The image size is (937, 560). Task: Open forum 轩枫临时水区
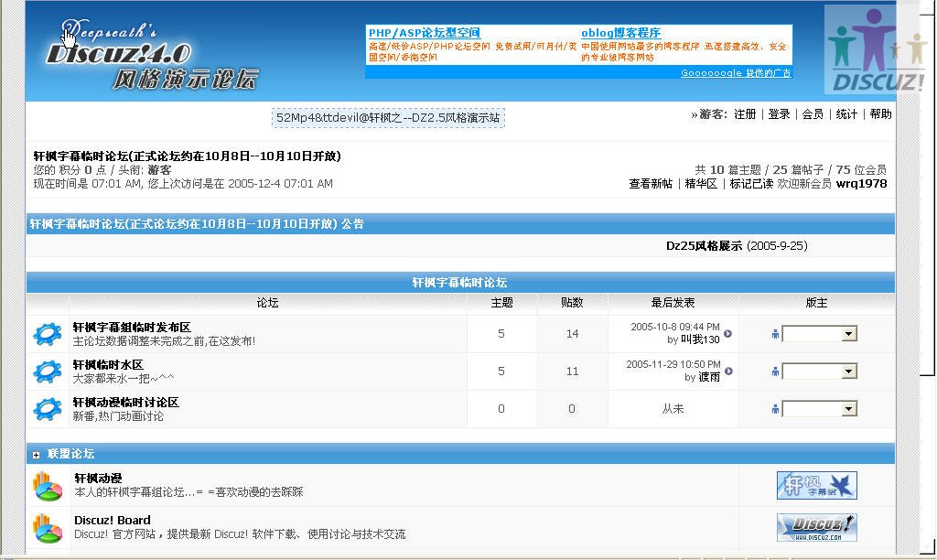[108, 365]
